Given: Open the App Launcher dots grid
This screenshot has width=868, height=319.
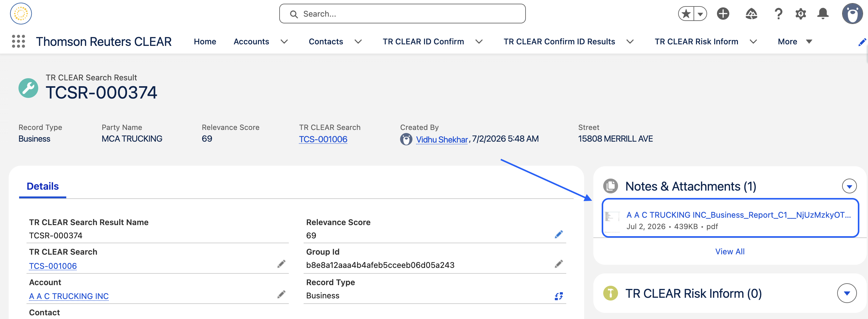Looking at the screenshot, I should (18, 41).
